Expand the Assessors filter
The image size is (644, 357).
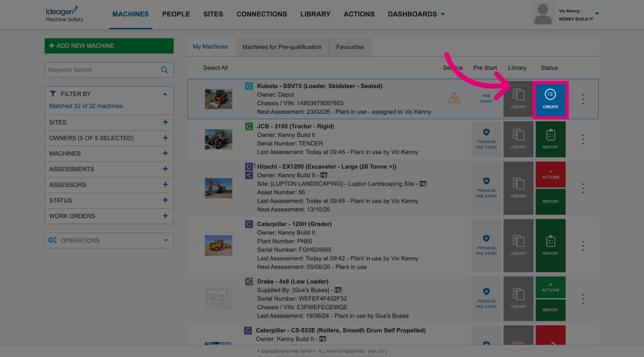pos(109,185)
